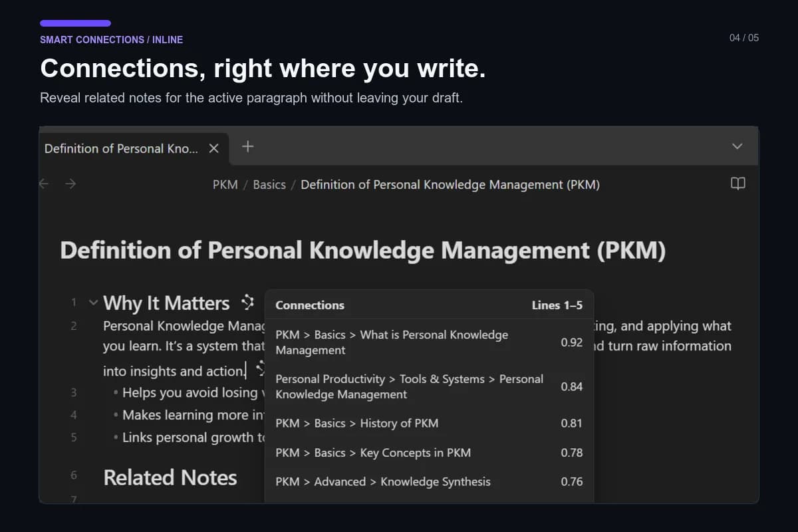Navigate back with the left arrow
Image resolution: width=798 pixels, height=532 pixels.
pos(44,184)
